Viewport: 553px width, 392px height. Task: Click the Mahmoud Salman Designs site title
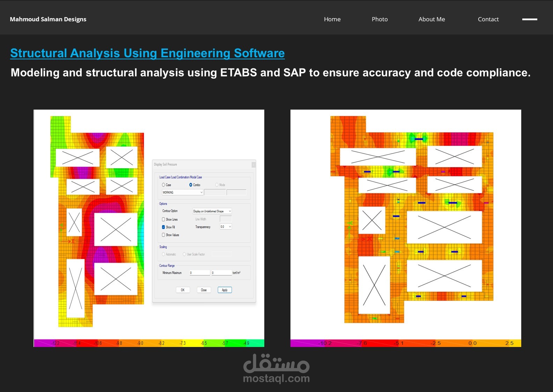48,19
